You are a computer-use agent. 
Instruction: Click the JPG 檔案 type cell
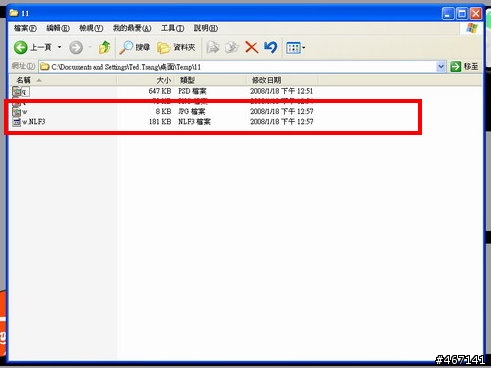point(192,112)
